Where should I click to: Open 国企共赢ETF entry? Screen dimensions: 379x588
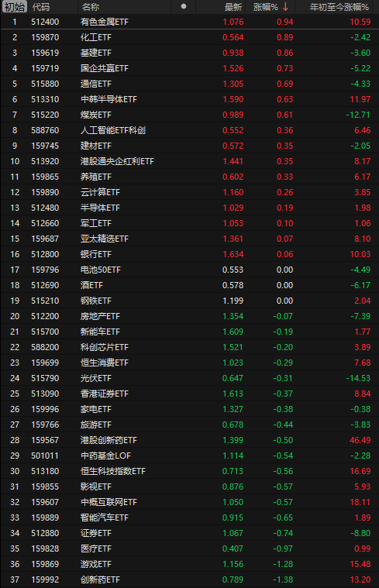[x=105, y=68]
